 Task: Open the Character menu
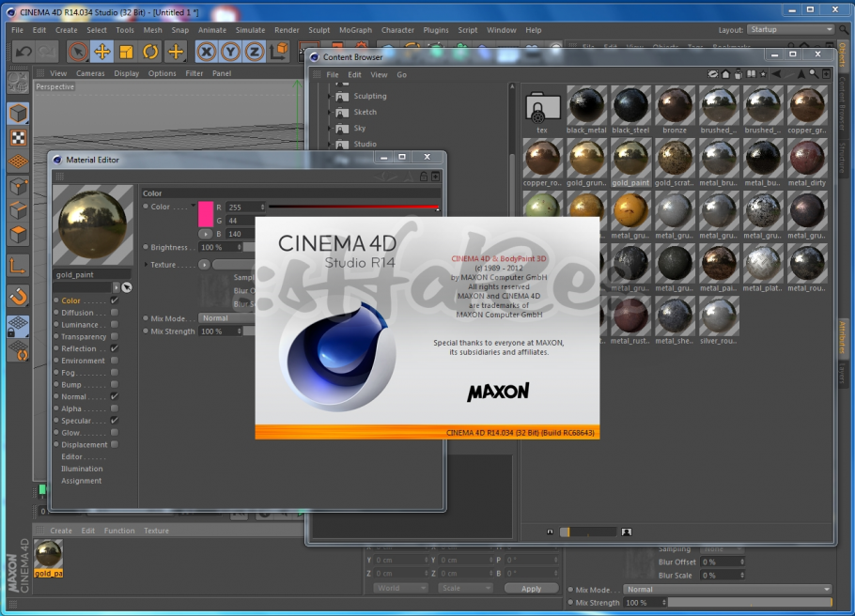click(397, 30)
